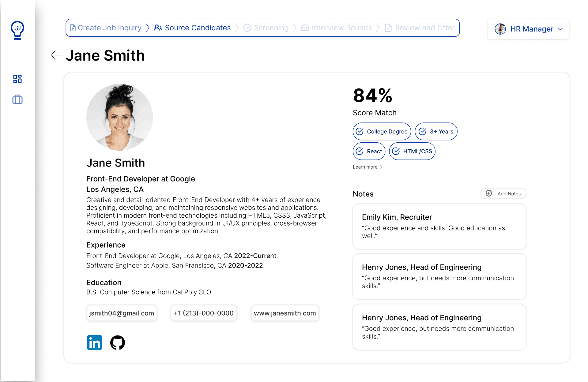The height and width of the screenshot is (382, 588).
Task: Click the Source Candidates people icon
Action: coord(159,28)
